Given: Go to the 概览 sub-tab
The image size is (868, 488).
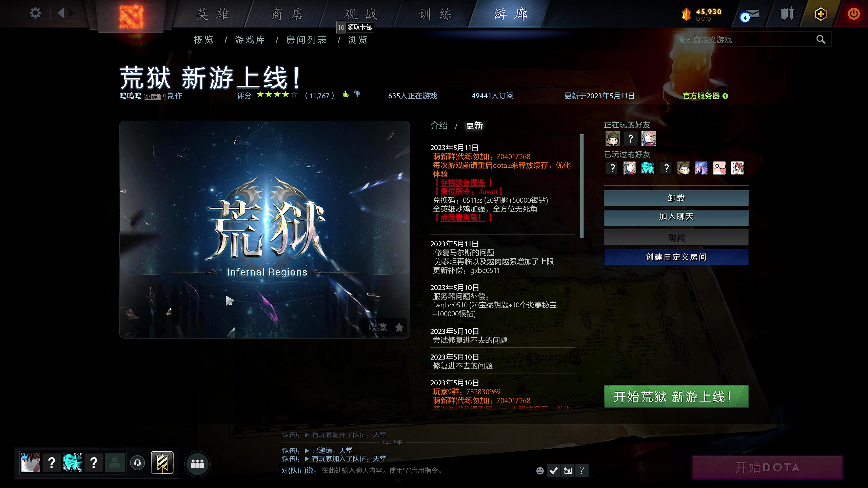Looking at the screenshot, I should click(x=203, y=40).
